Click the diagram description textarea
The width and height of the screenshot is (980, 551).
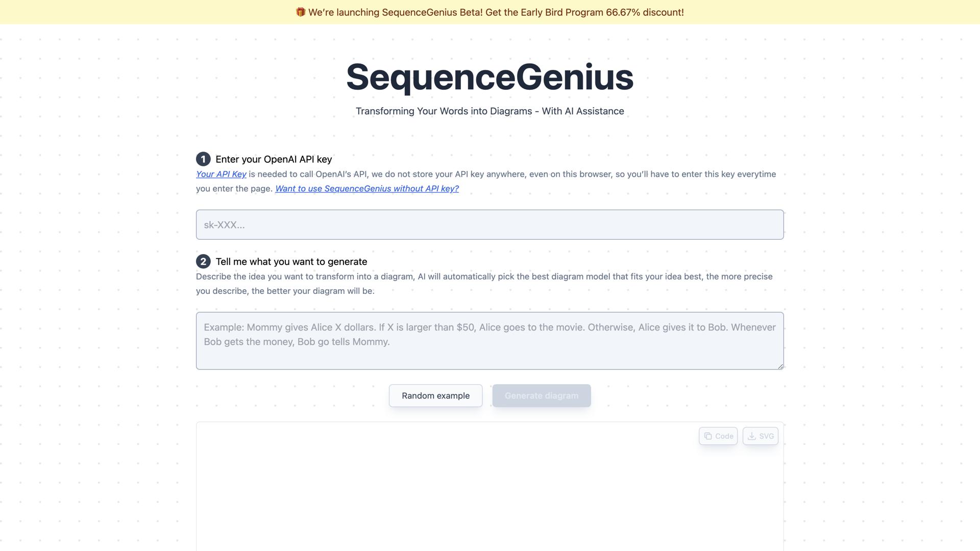click(x=489, y=340)
